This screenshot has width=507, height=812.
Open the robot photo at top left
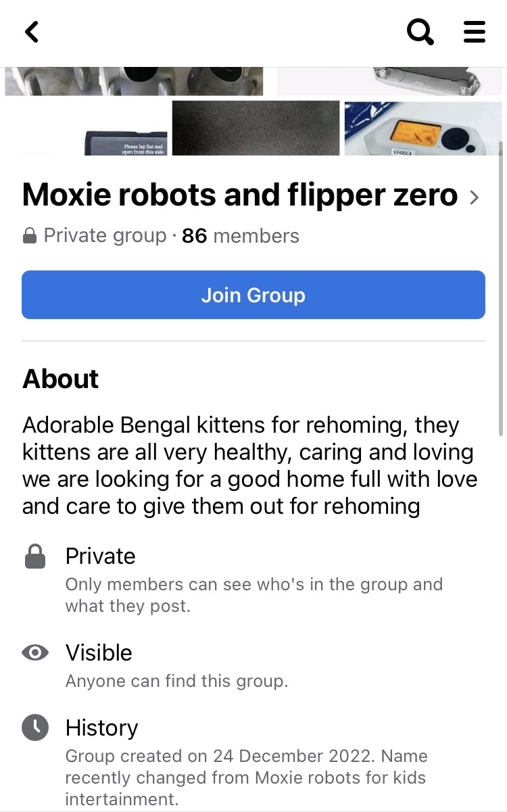(134, 81)
